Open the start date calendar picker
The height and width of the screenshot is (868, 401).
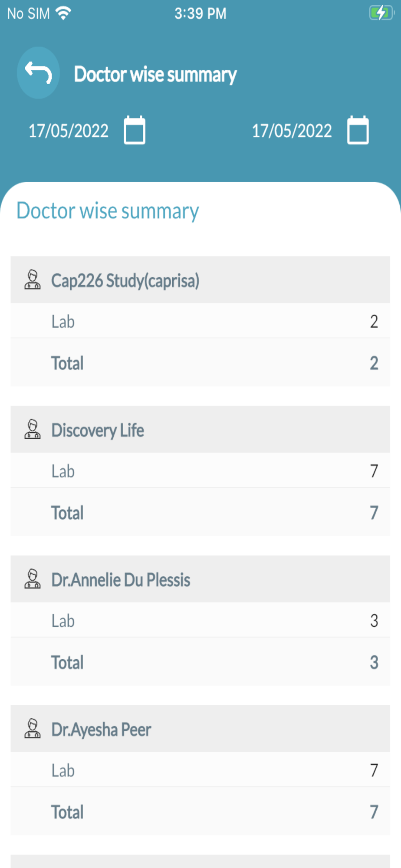[135, 130]
